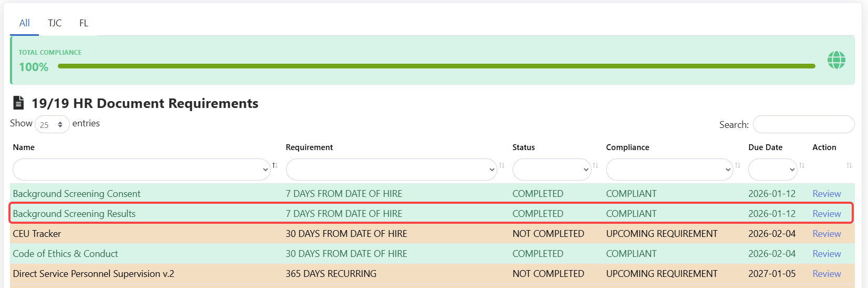Review the Background Screening Results document
Viewport: 868px width, 288px height.
(x=826, y=214)
